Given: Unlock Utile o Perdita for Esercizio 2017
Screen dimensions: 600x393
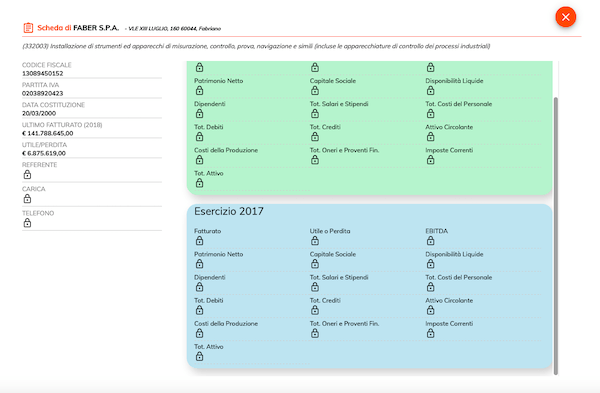Looking at the screenshot, I should click(315, 241).
